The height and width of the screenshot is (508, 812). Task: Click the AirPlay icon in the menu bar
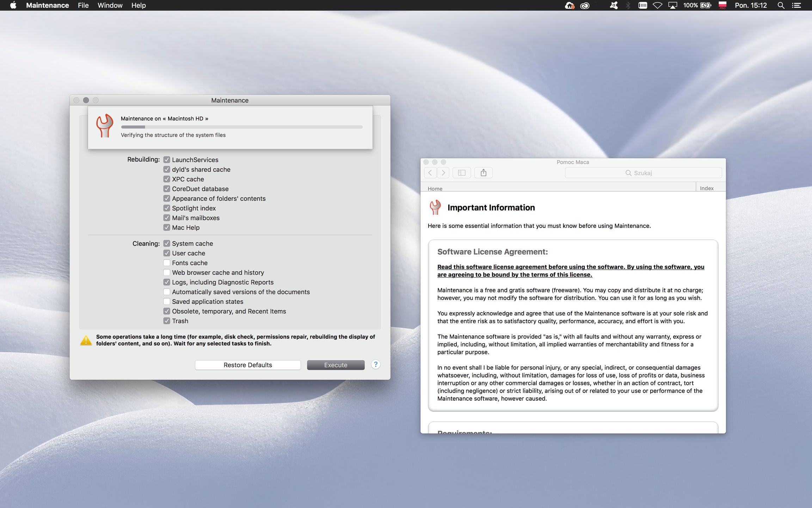pyautogui.click(x=673, y=5)
